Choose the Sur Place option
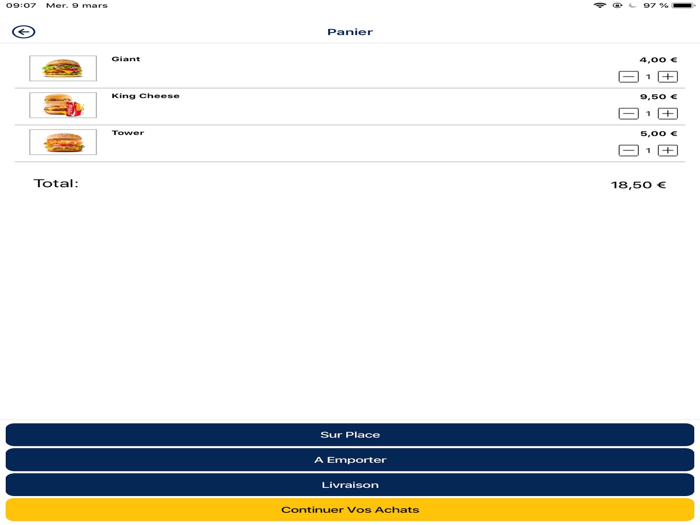Screen dimensions: 700x525 point(350,435)
